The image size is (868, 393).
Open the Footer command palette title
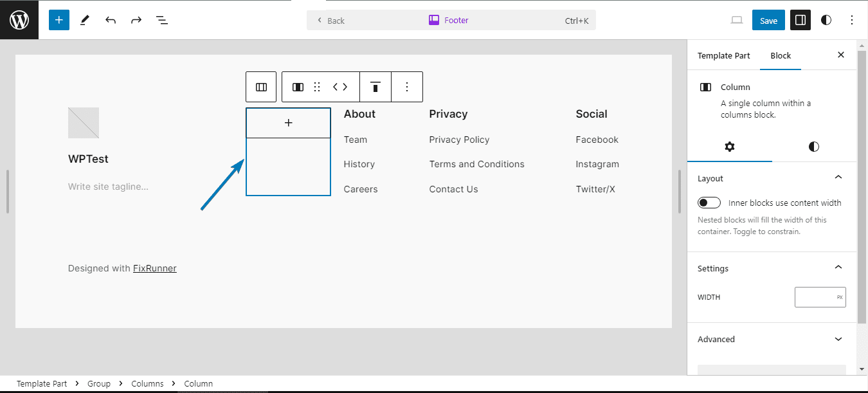pyautogui.click(x=457, y=20)
